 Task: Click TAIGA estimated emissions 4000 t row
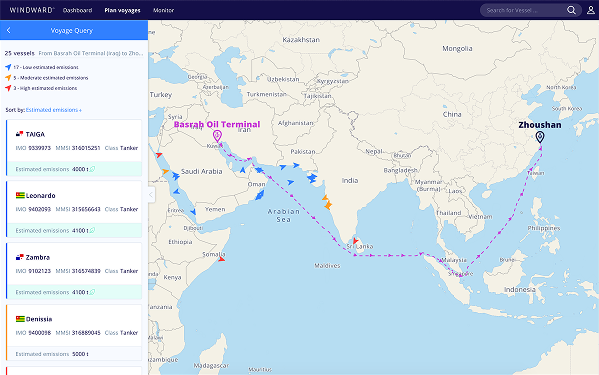pos(74,169)
